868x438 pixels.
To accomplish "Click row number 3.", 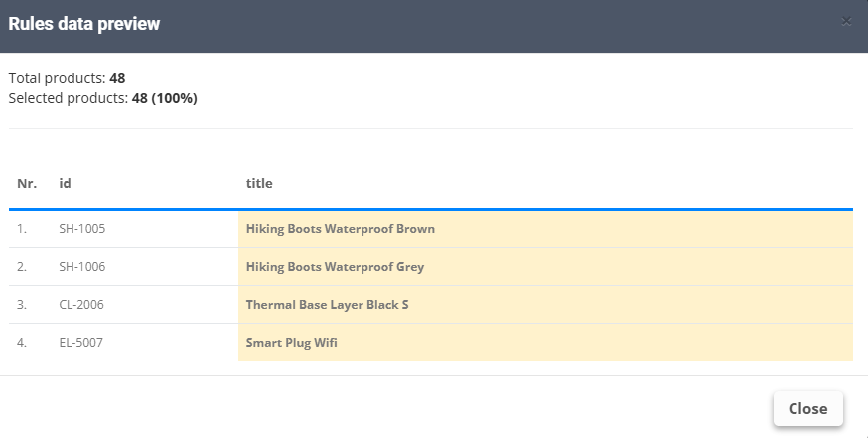I will [22, 305].
